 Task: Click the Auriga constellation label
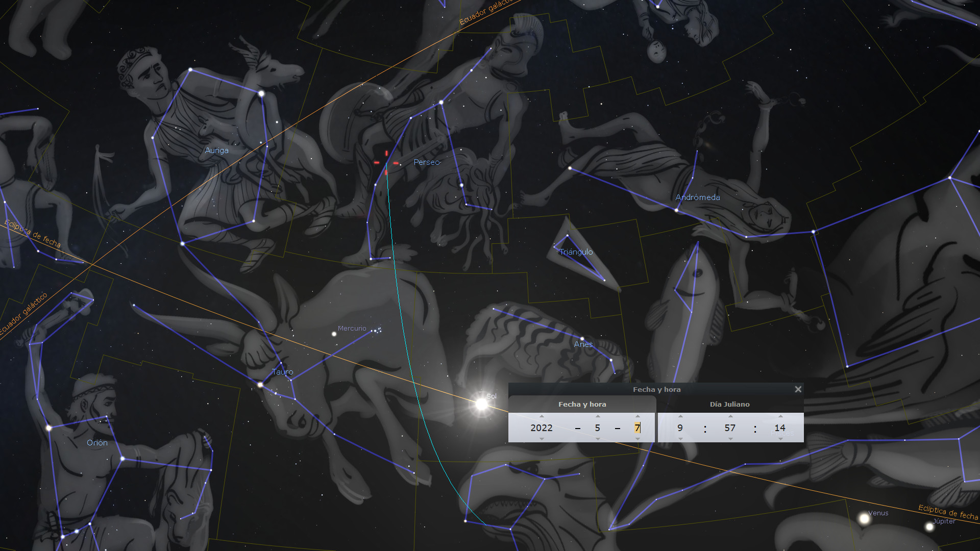tap(216, 151)
